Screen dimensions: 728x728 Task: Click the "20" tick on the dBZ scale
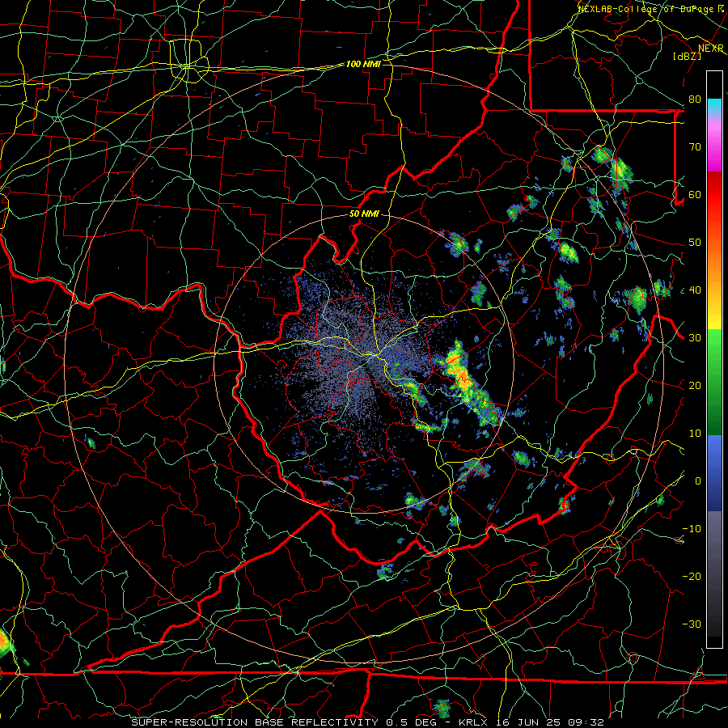[695, 386]
